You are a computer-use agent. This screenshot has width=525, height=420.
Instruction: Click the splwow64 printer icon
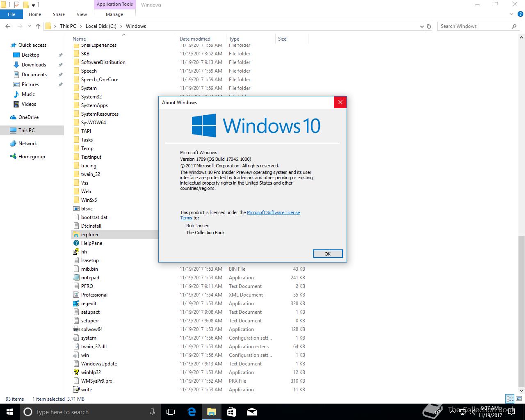pos(76,329)
